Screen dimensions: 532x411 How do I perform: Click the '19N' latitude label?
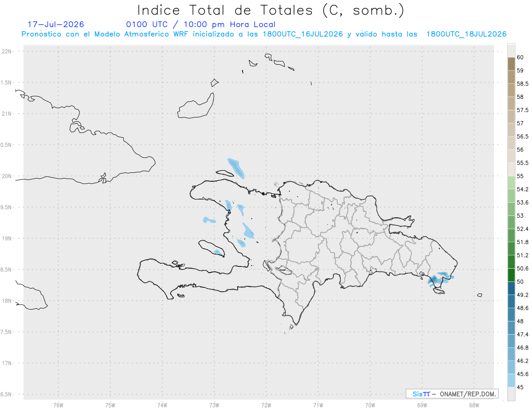coord(8,238)
